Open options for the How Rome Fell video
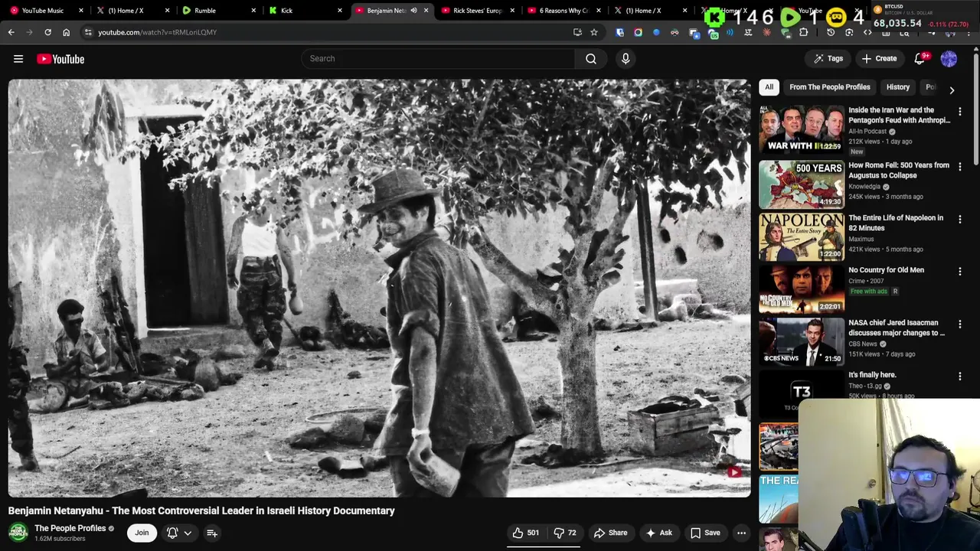 [960, 167]
